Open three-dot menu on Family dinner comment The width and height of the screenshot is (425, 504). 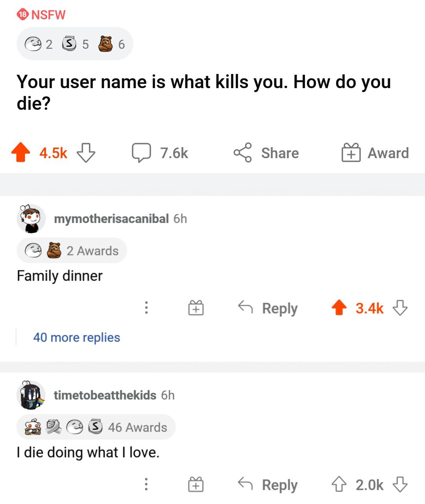click(146, 308)
